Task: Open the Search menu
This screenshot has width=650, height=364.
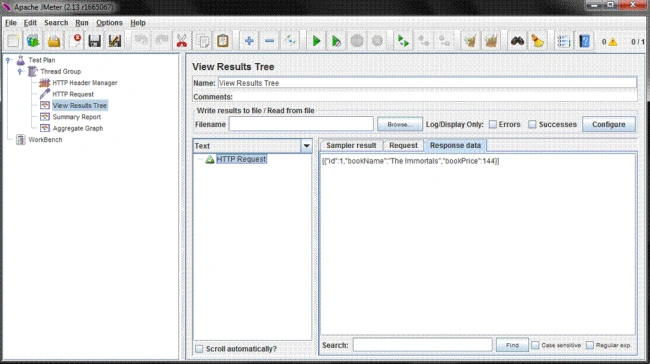Action: coord(56,23)
